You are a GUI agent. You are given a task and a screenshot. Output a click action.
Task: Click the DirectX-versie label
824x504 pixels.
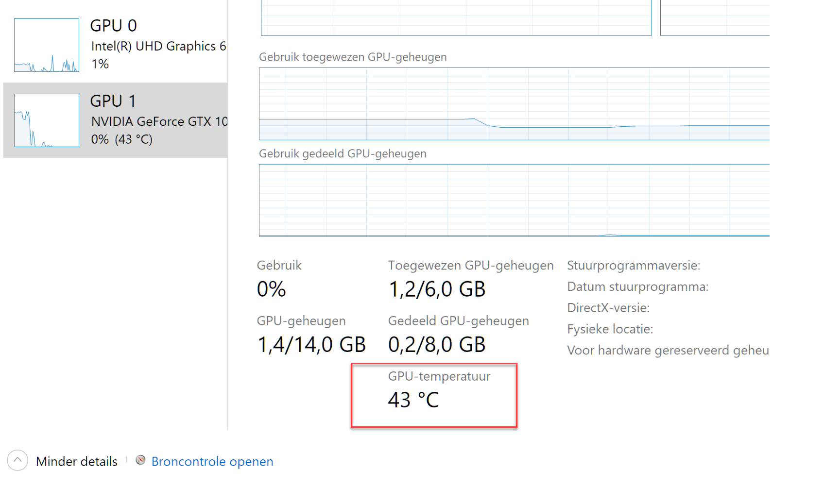(x=608, y=308)
